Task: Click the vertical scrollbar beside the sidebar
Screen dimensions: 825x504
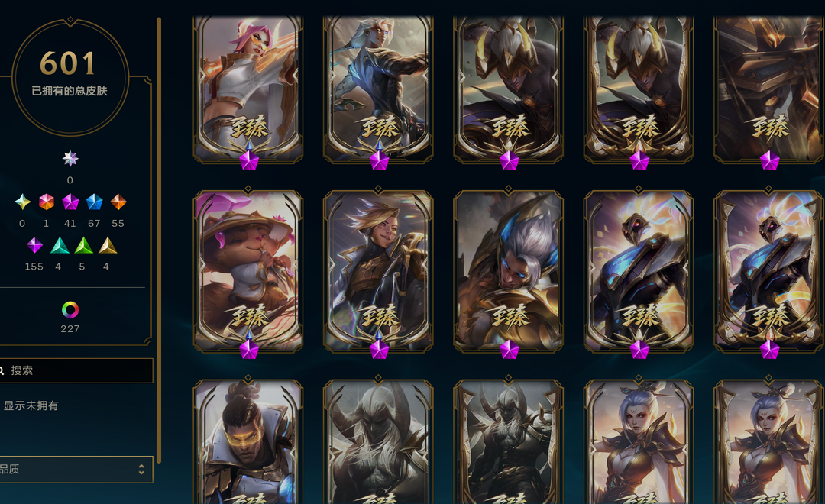Action: pyautogui.click(x=158, y=239)
